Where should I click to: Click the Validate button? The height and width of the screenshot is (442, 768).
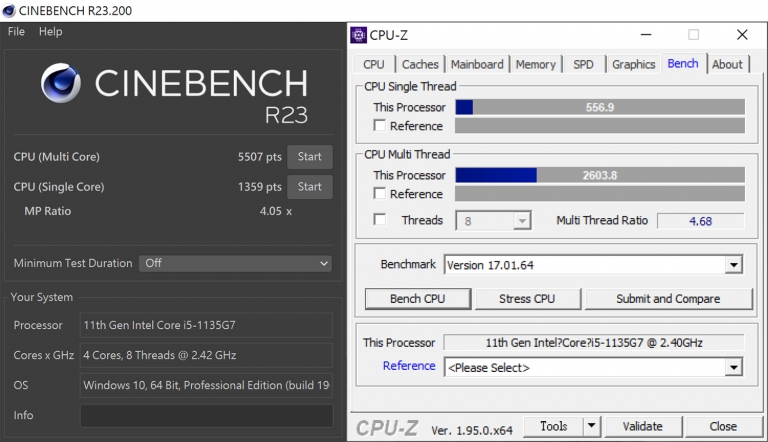point(643,427)
